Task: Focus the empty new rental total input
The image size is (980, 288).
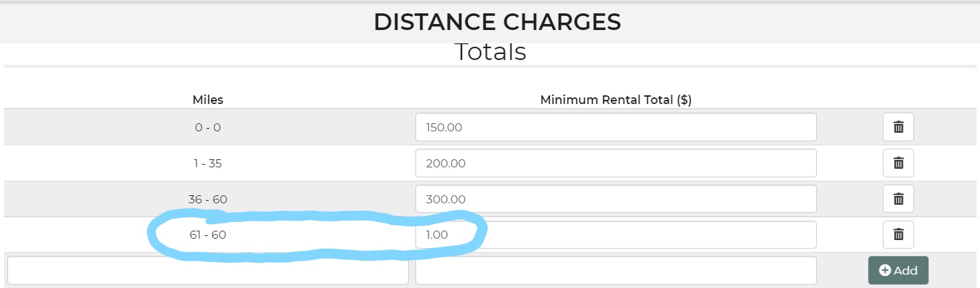Action: [615, 270]
